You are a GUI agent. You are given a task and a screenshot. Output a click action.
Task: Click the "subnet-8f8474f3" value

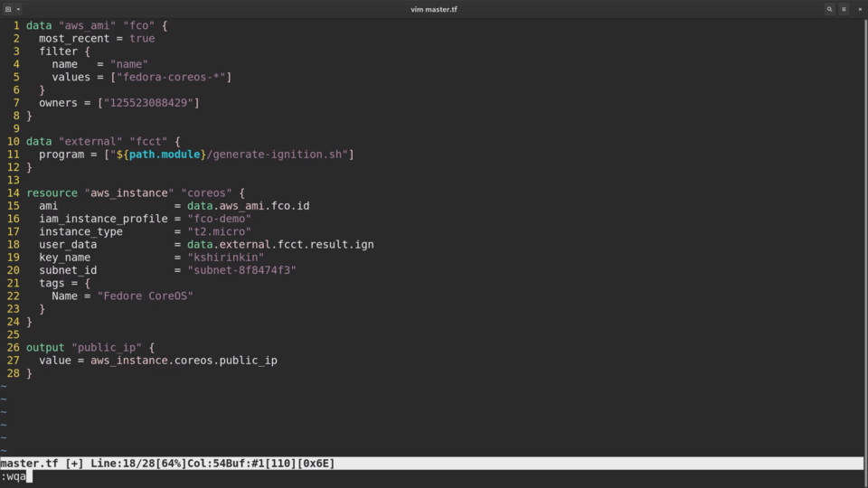tap(242, 270)
